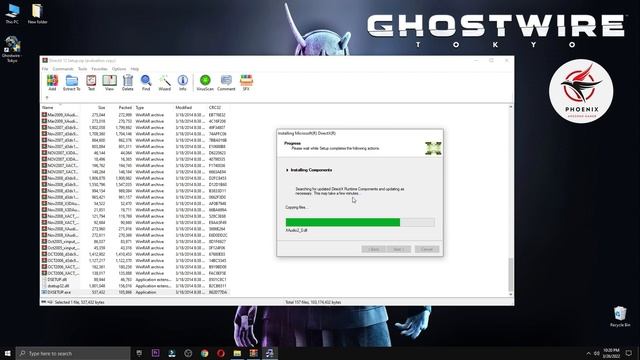Click the View toolbar icon in WinRAR
Screen dimensions: 640x360
pyautogui.click(x=109, y=82)
